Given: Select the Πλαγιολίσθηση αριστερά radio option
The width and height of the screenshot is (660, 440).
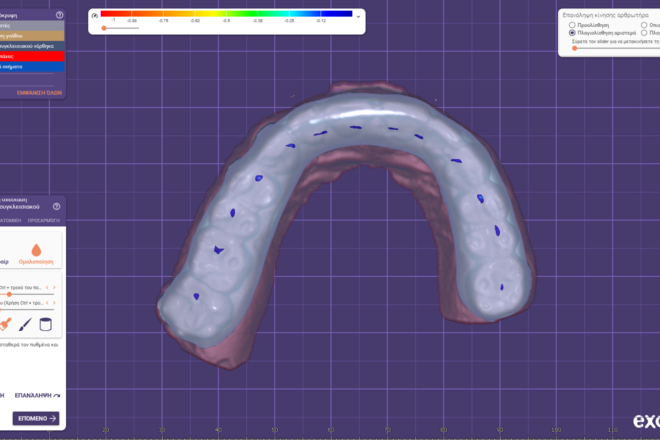Looking at the screenshot, I should pos(572,32).
